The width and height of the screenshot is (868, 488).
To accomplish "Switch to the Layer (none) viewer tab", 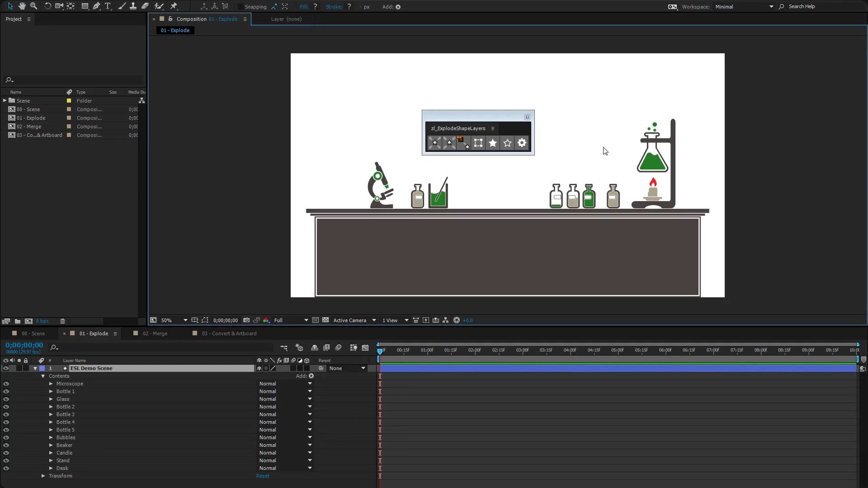I will coord(286,19).
